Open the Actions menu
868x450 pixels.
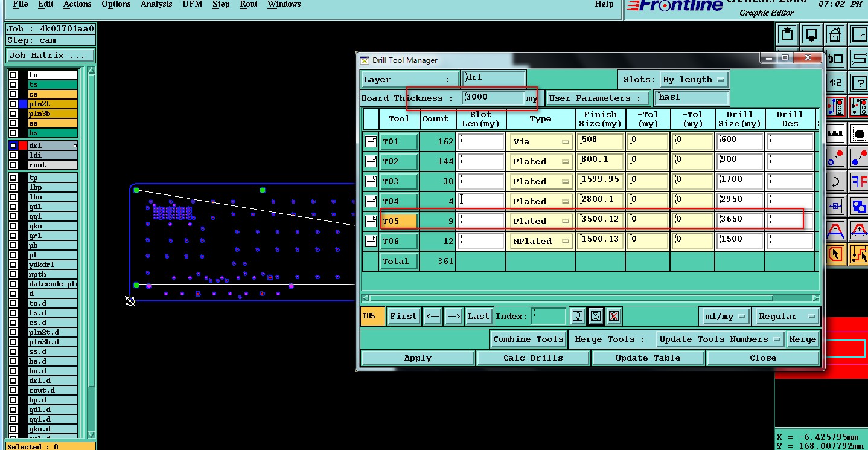click(77, 4)
